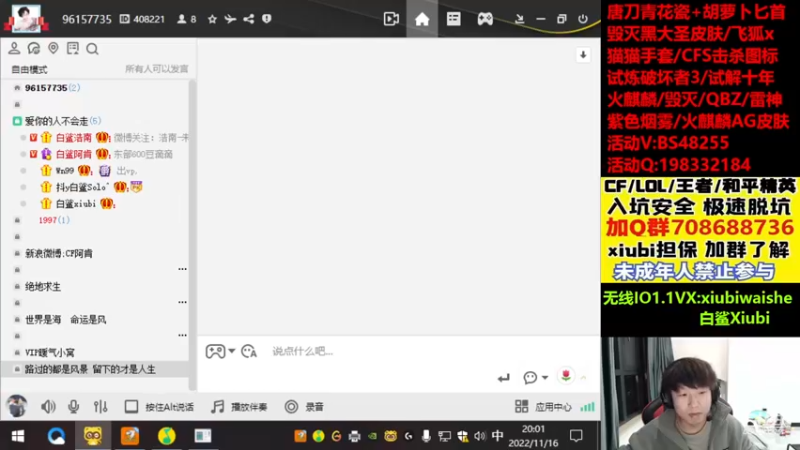Toggle the microphone icon
This screenshot has width=800, height=450.
[x=73, y=407]
